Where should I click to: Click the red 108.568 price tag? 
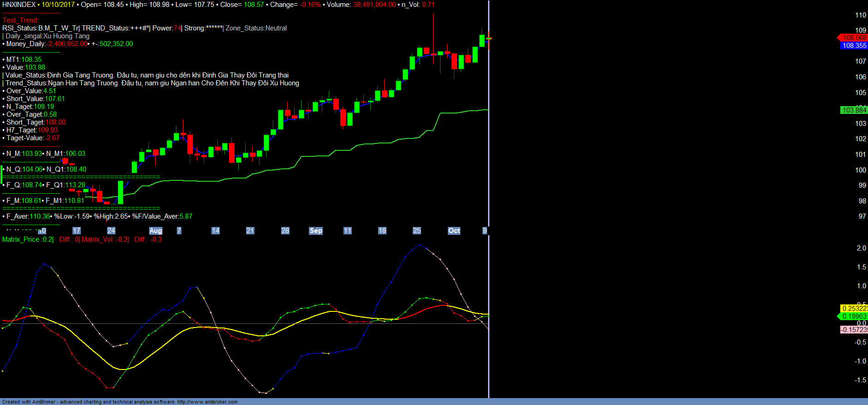point(854,38)
